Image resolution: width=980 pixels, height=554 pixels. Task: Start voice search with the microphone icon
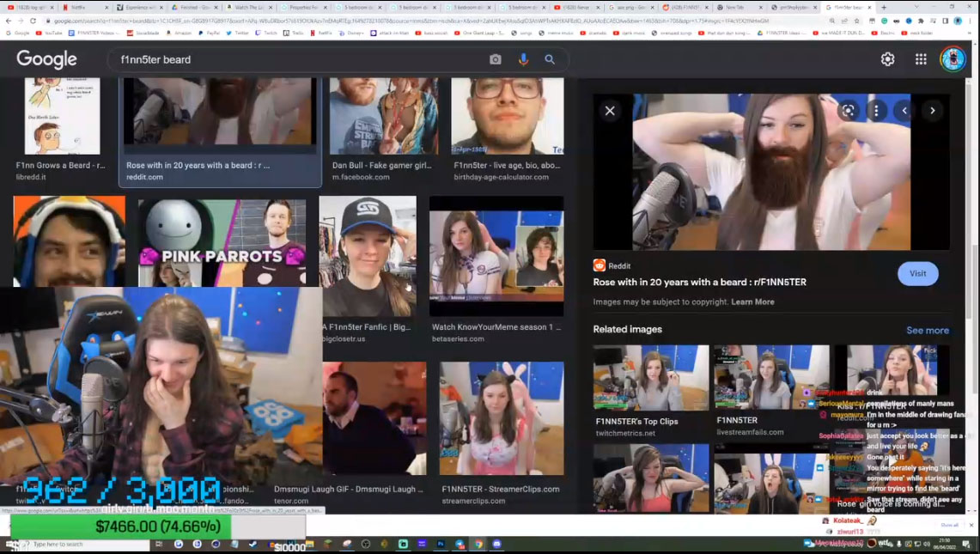tap(524, 59)
